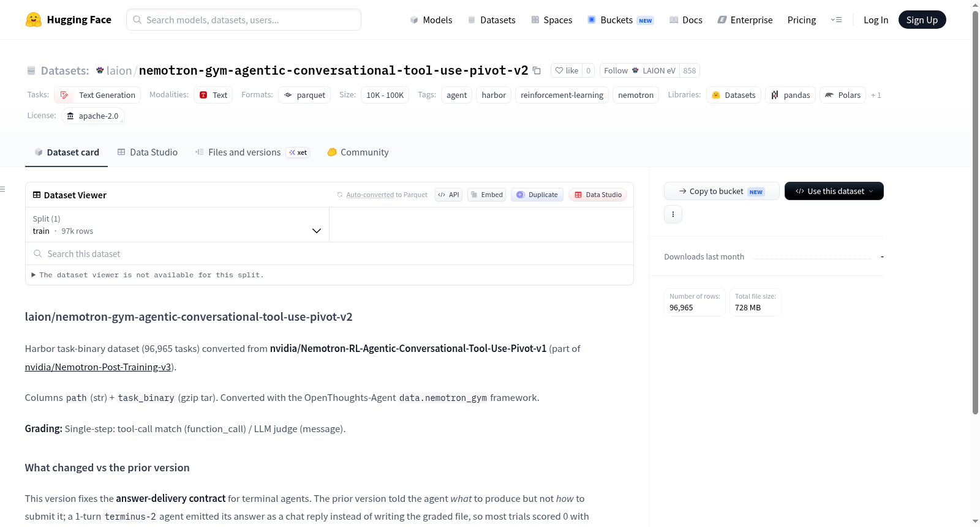Open the nvidia/Nemotron-Post-Training-v3 link
The height and width of the screenshot is (527, 980).
pos(98,367)
